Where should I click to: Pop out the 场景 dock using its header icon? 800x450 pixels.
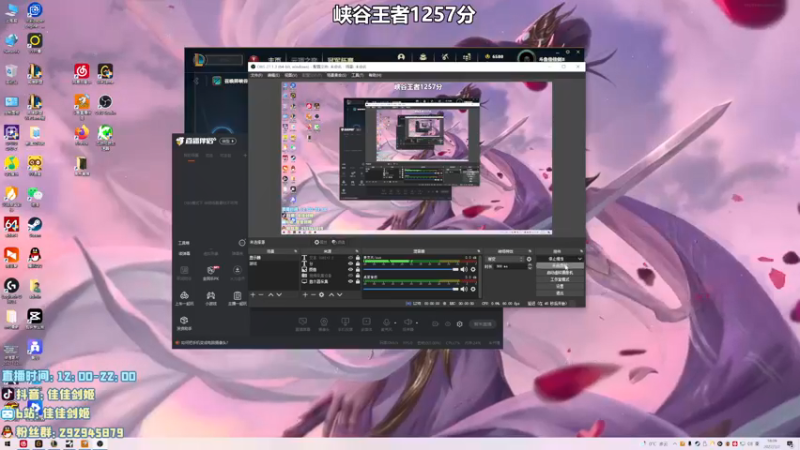click(295, 252)
